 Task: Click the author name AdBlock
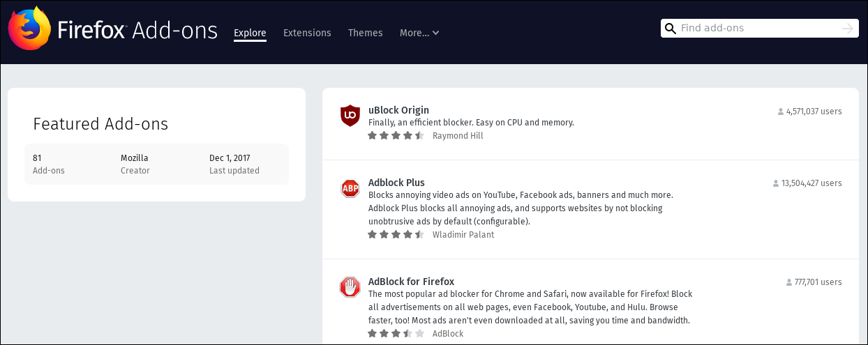click(448, 334)
